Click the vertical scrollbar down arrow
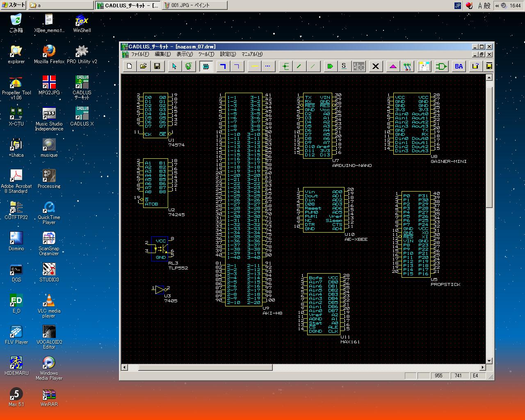 tap(489, 361)
